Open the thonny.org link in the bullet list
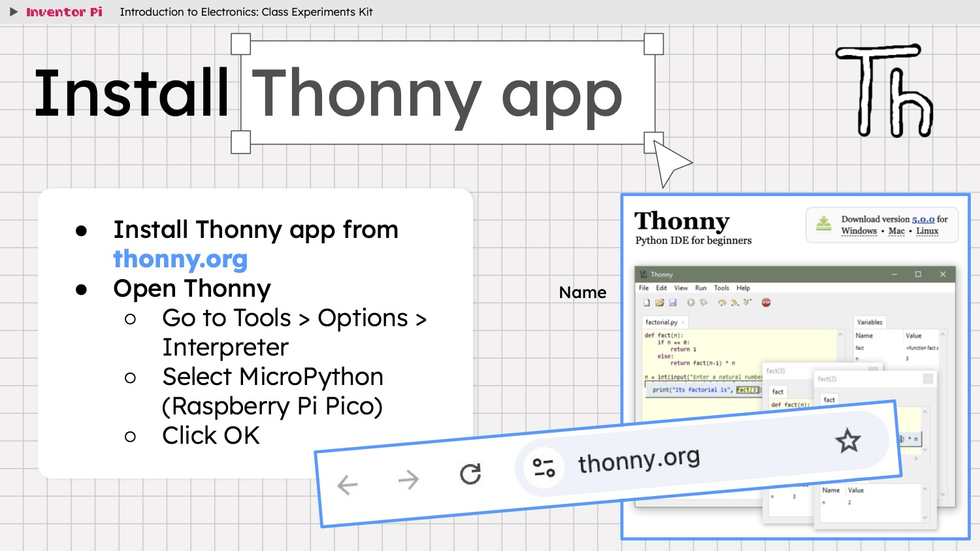The height and width of the screenshot is (551, 980). 180,259
